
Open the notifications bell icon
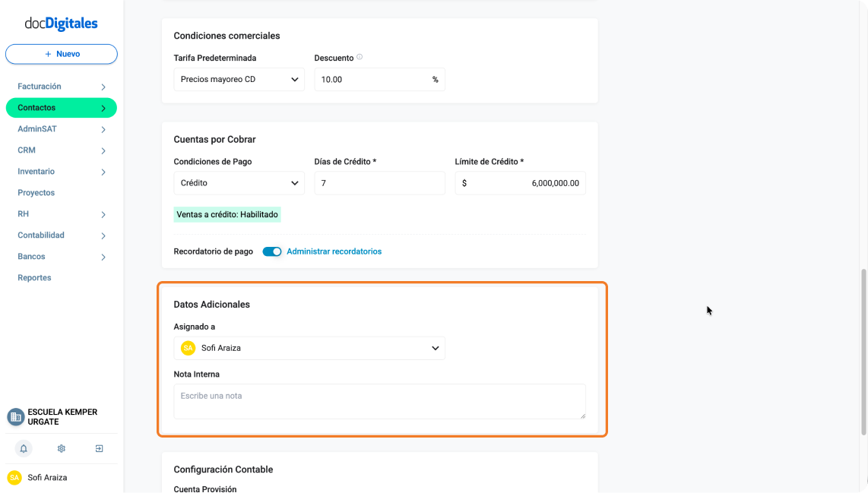(x=24, y=449)
